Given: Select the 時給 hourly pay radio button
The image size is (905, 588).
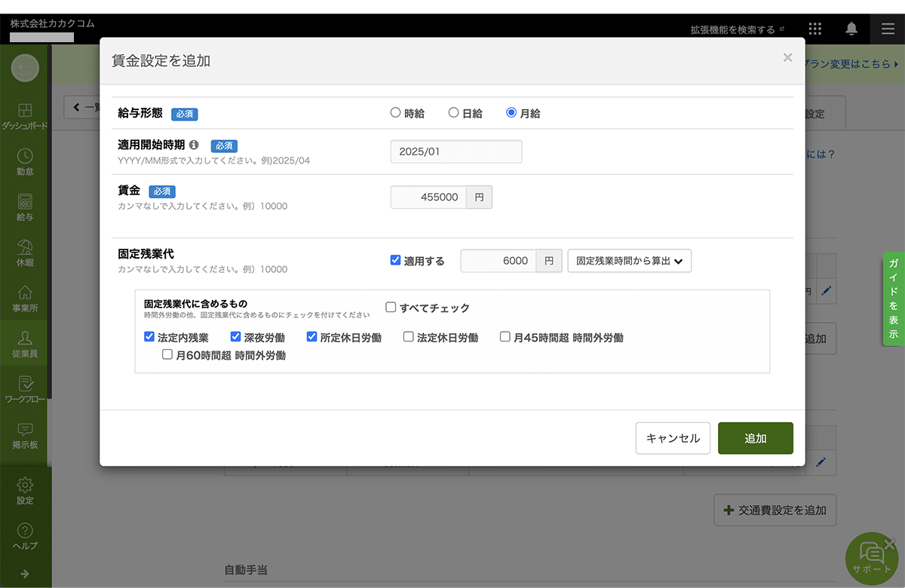Looking at the screenshot, I should coord(395,113).
